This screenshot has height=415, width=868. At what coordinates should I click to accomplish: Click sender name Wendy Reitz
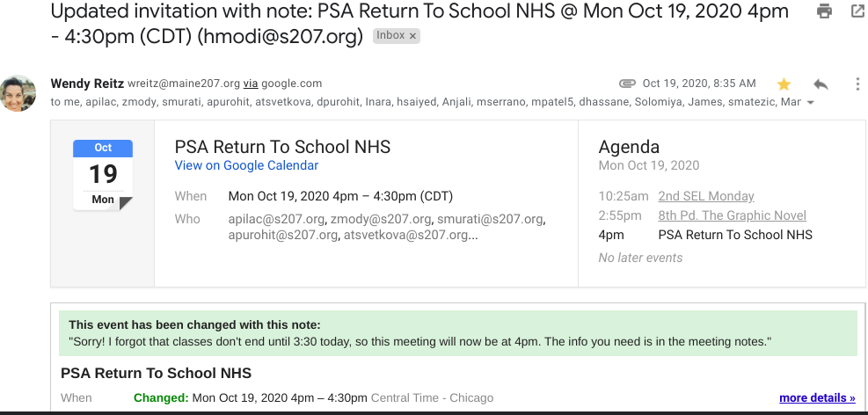click(86, 84)
